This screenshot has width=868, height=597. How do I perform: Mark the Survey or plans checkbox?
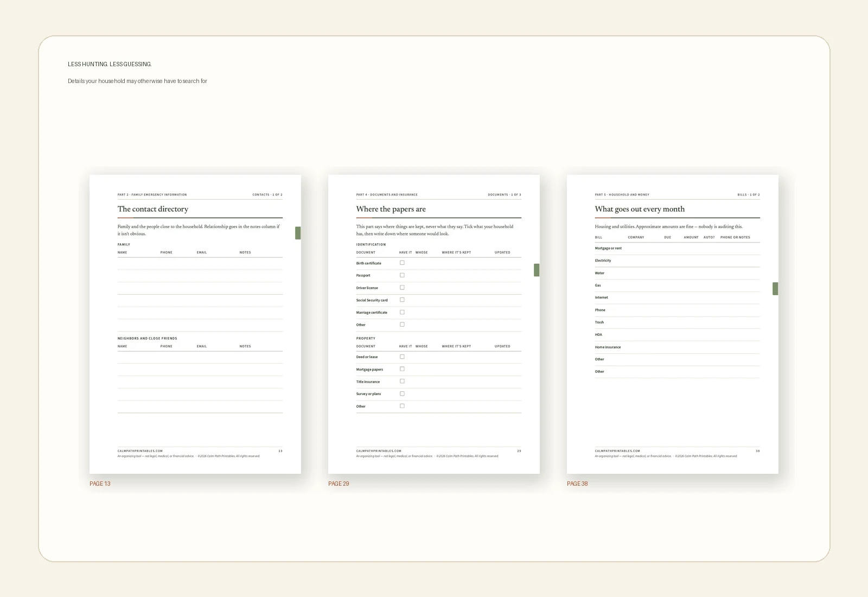point(402,393)
